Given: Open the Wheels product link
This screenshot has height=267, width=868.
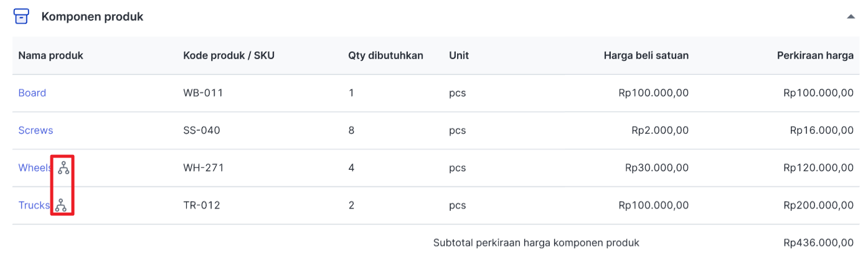Looking at the screenshot, I should (x=35, y=167).
